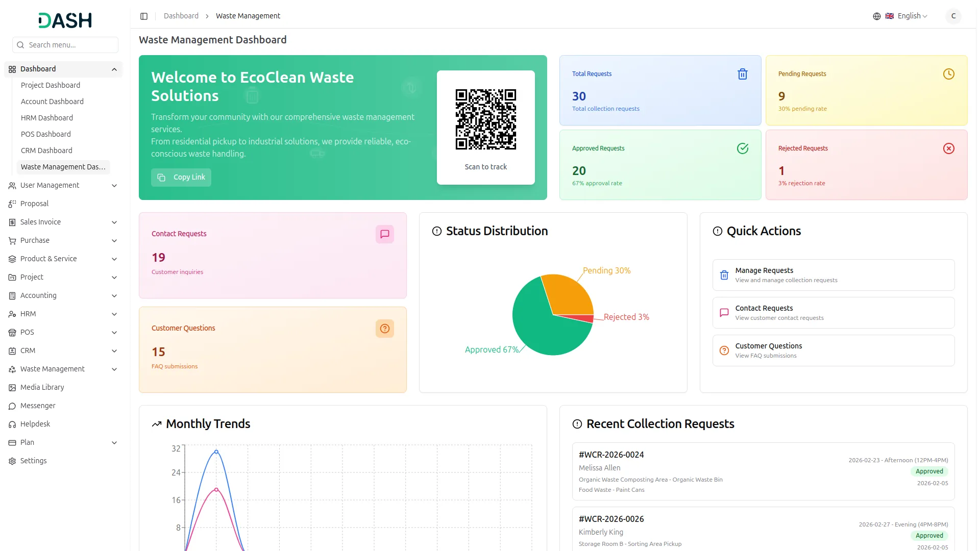Click the HRM sidebar icon

pos(12,314)
